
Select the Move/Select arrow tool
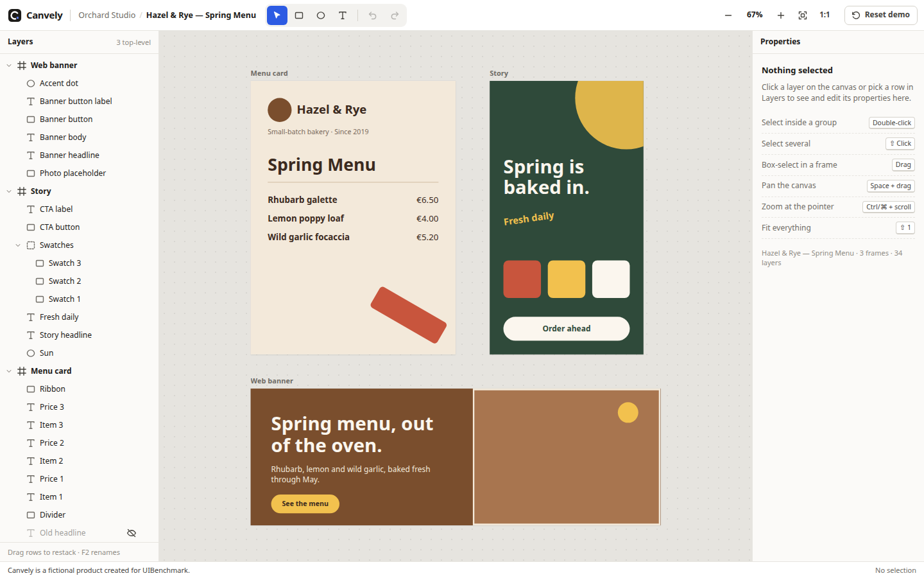277,15
